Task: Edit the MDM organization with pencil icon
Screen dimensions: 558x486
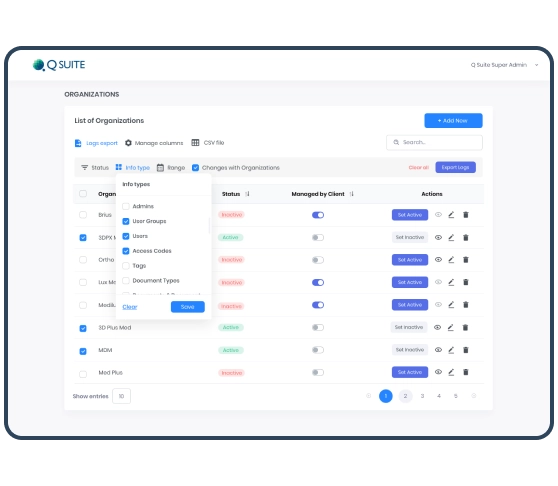Action: point(451,350)
